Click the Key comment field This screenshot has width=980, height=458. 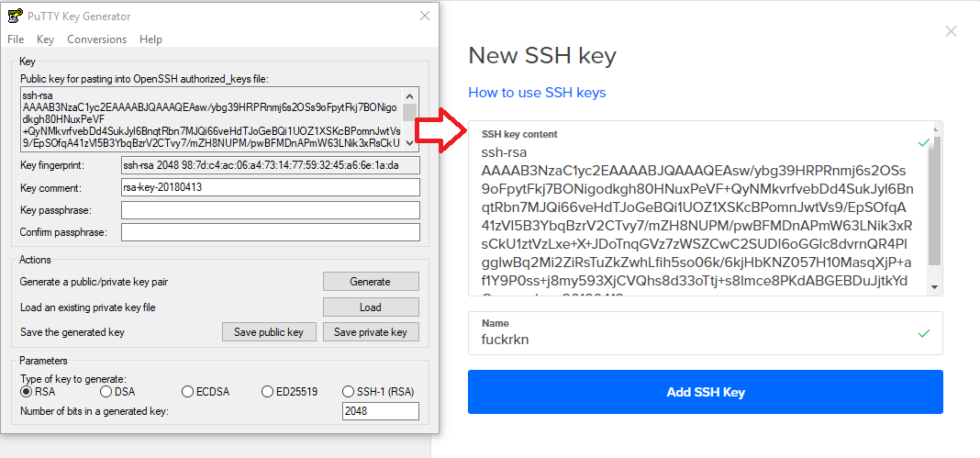tap(270, 187)
